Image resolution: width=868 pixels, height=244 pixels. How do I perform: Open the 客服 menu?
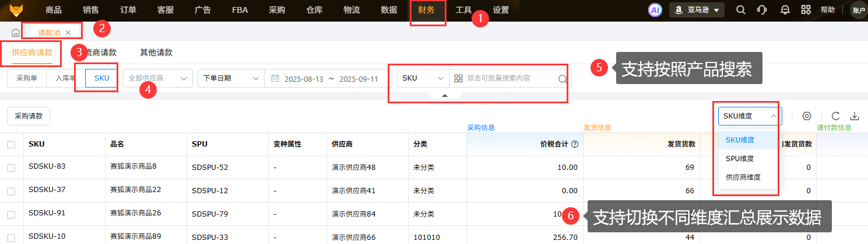tap(166, 10)
